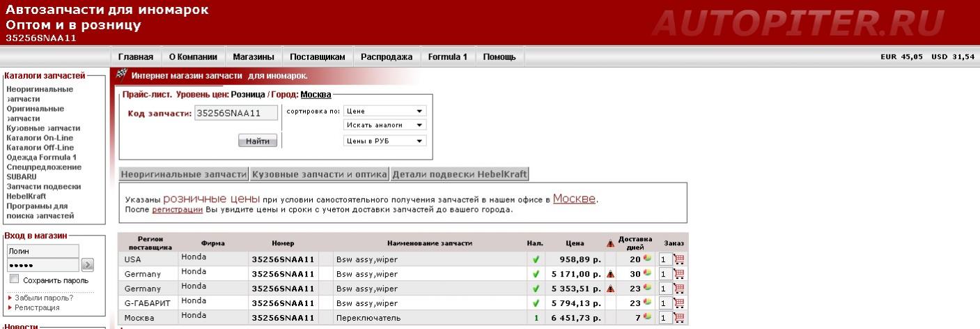Viewport: 980px width, 329px height.
Task: Open delivery statistics chart for the USA row
Action: (647, 259)
